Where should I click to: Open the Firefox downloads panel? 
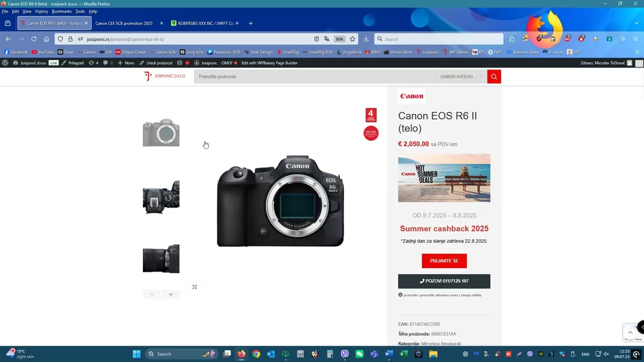coord(366,39)
